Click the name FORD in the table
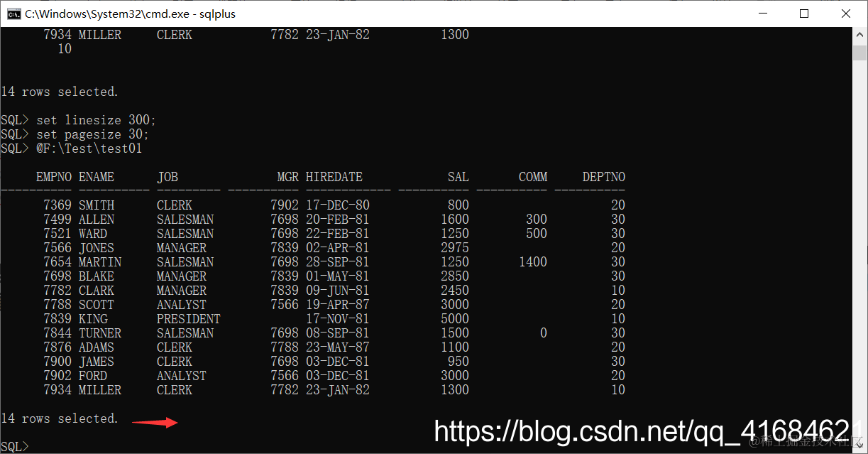This screenshot has height=454, width=868. click(93, 376)
